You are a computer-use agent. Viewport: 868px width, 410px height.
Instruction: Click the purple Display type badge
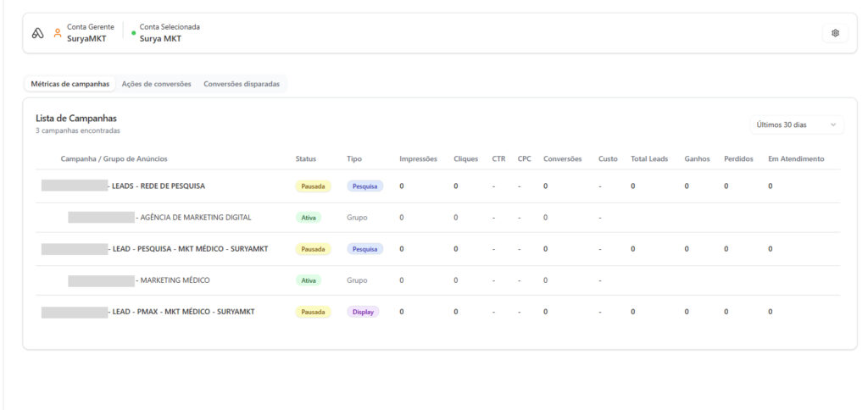pos(363,312)
